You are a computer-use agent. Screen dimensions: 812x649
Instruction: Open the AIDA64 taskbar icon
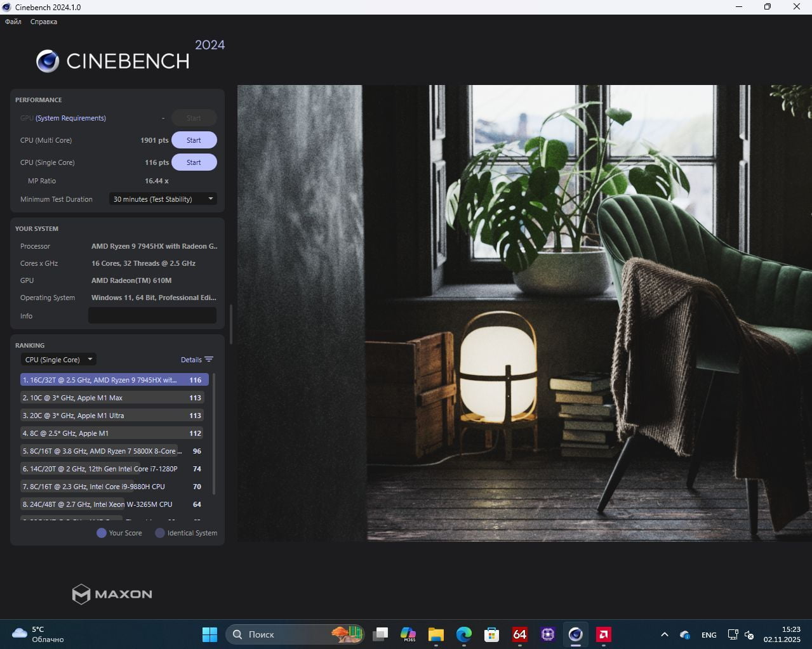pos(520,634)
